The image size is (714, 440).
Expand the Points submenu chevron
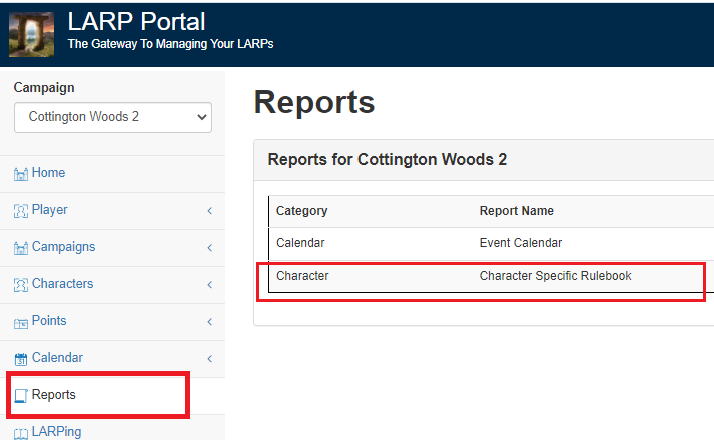click(209, 322)
